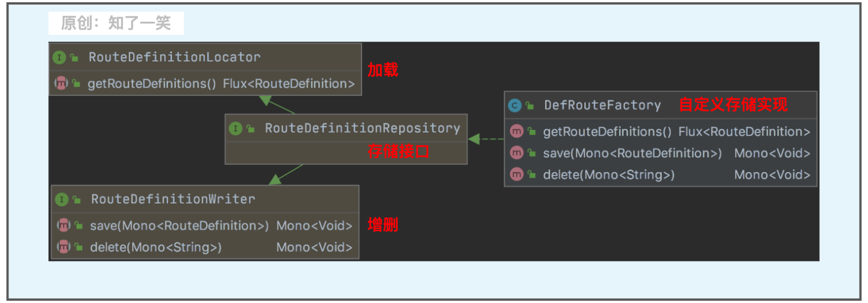Click method icon of getRouteDefinitions in DefRouteFactory
Image resolution: width=868 pixels, height=303 pixels.
pyautogui.click(x=517, y=132)
